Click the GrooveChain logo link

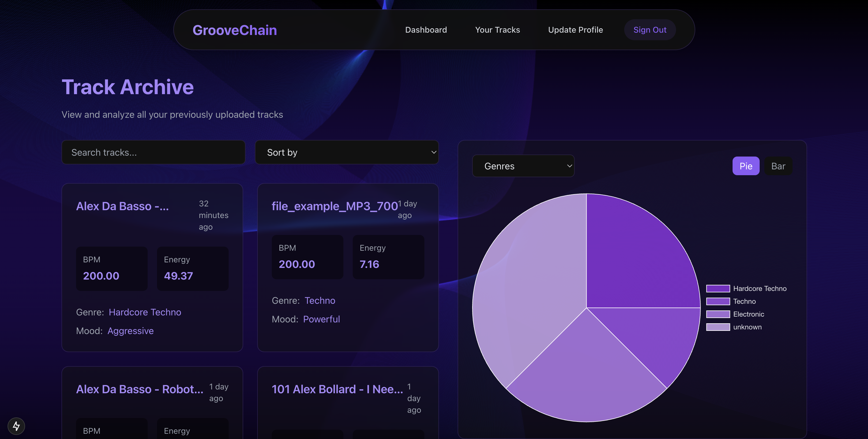tap(234, 30)
